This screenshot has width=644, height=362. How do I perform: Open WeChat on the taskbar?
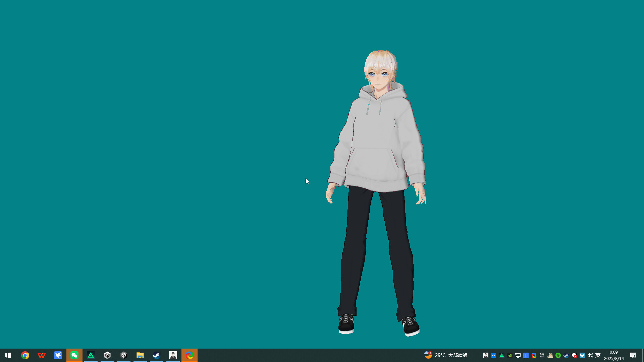[x=74, y=355]
